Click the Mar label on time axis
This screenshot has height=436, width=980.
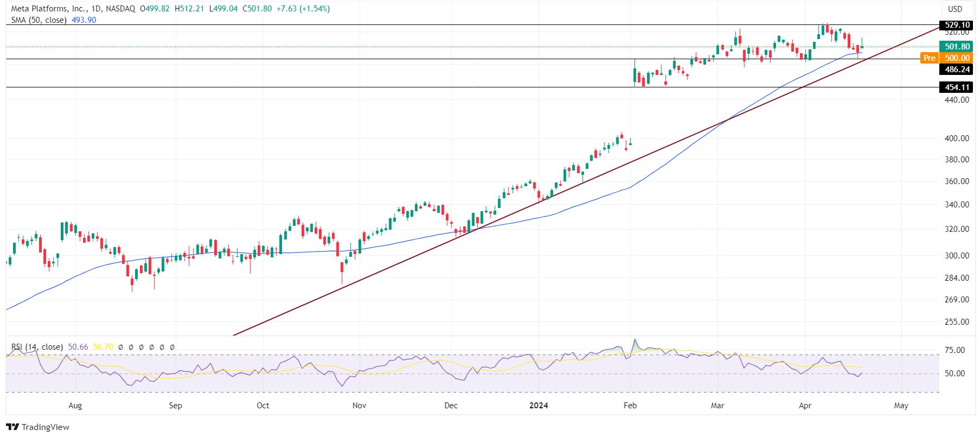[718, 406]
